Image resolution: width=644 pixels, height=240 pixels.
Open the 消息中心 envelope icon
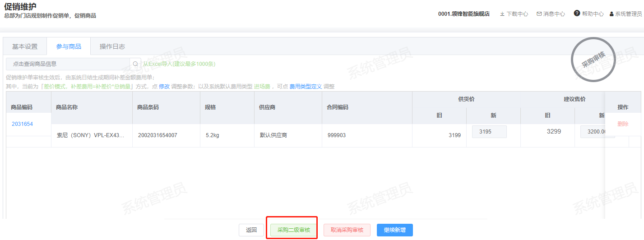click(x=539, y=14)
